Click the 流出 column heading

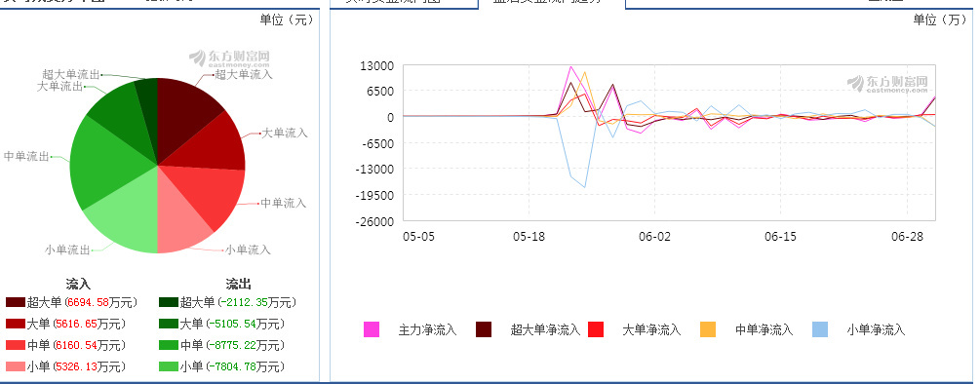point(238,284)
